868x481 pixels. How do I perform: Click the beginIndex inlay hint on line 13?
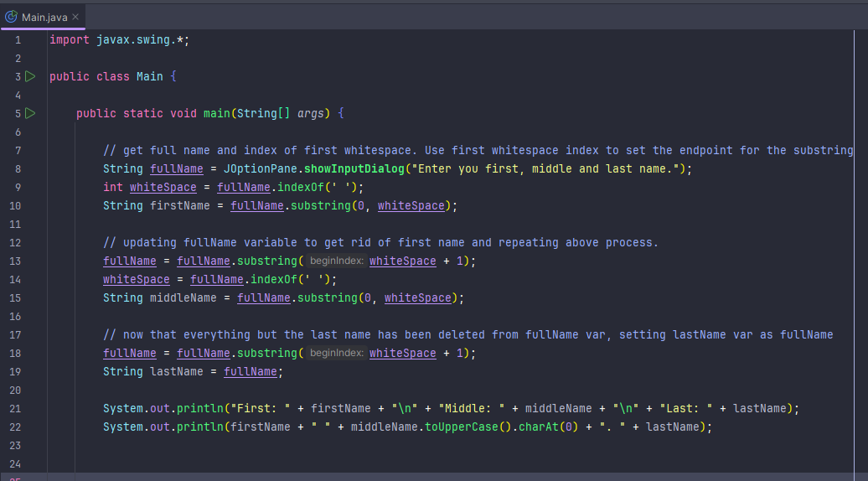pos(337,261)
